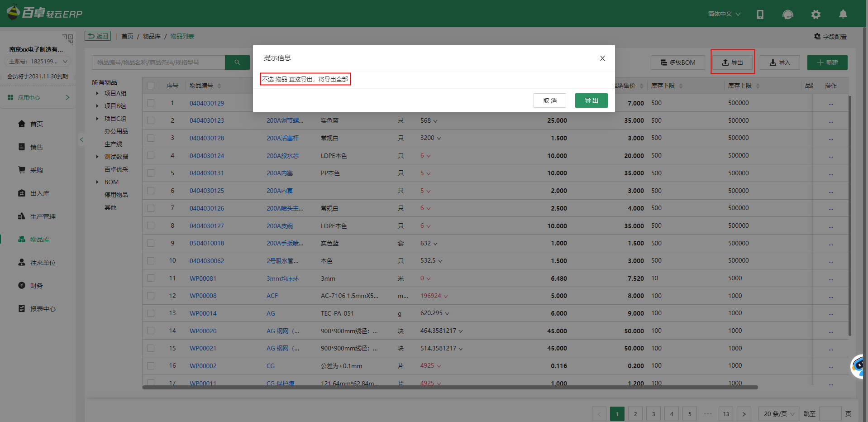Expand the 项目A组 tree node
The height and width of the screenshot is (422, 868).
pos(97,93)
